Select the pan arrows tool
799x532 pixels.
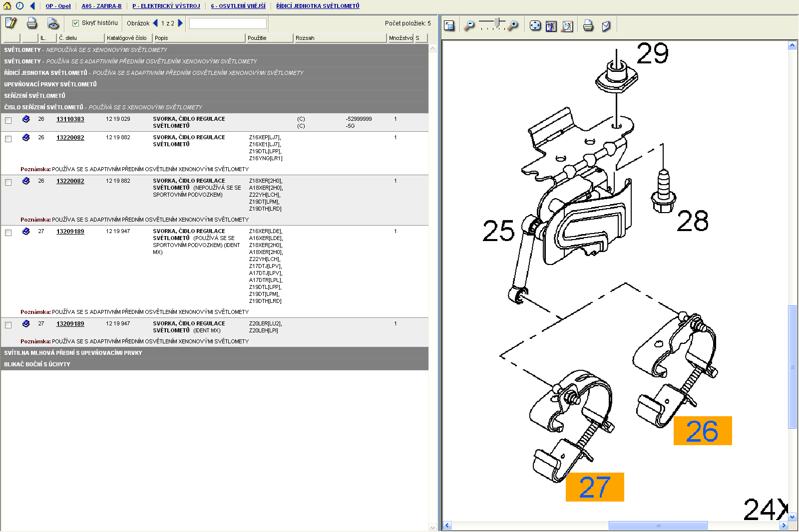tap(535, 25)
